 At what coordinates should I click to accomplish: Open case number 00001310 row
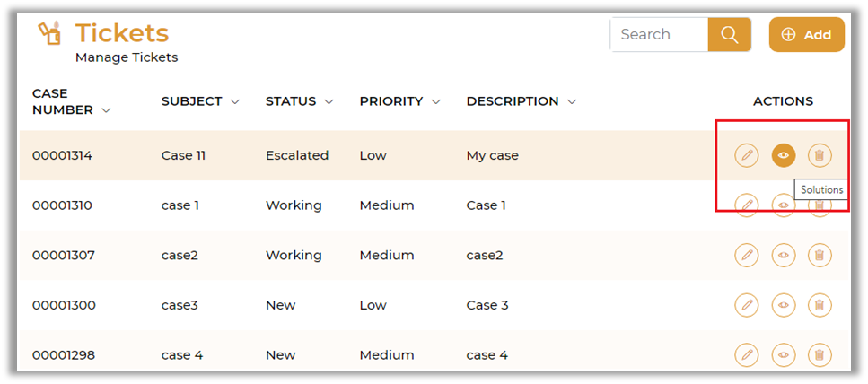(62, 205)
